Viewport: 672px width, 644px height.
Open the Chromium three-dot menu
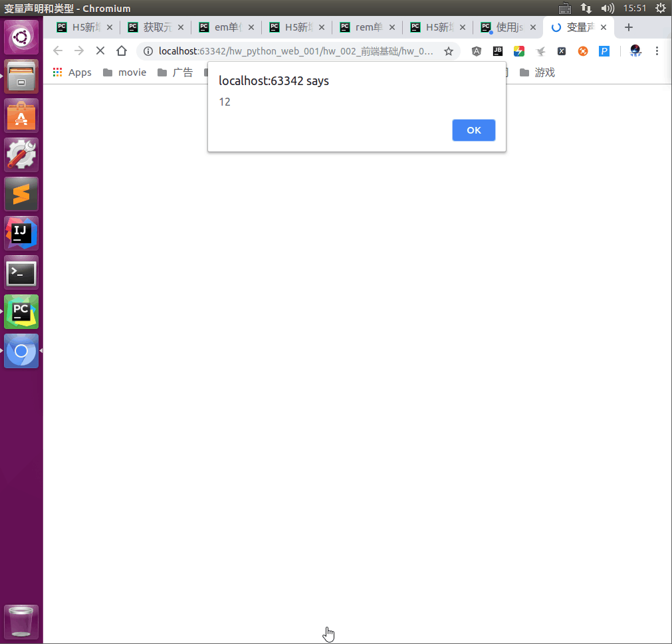click(x=657, y=51)
